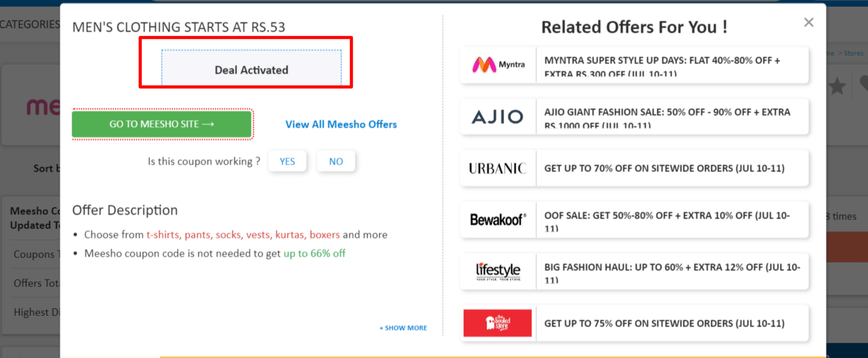Open View All Meesho Offers
The width and height of the screenshot is (868, 358).
(x=341, y=124)
